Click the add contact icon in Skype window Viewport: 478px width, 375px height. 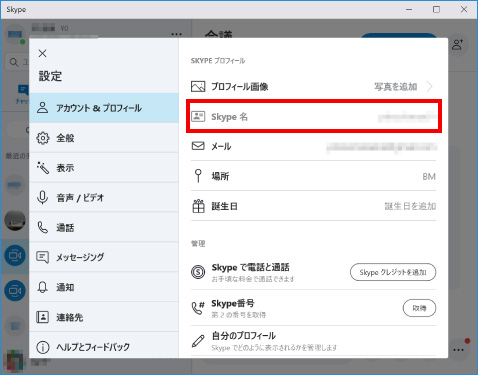457,44
